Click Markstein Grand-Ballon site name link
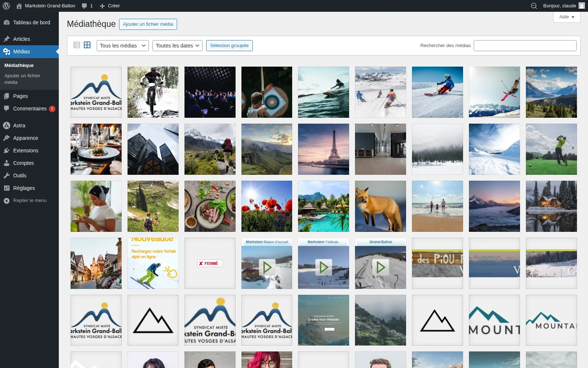This screenshot has width=588, height=368. point(50,6)
